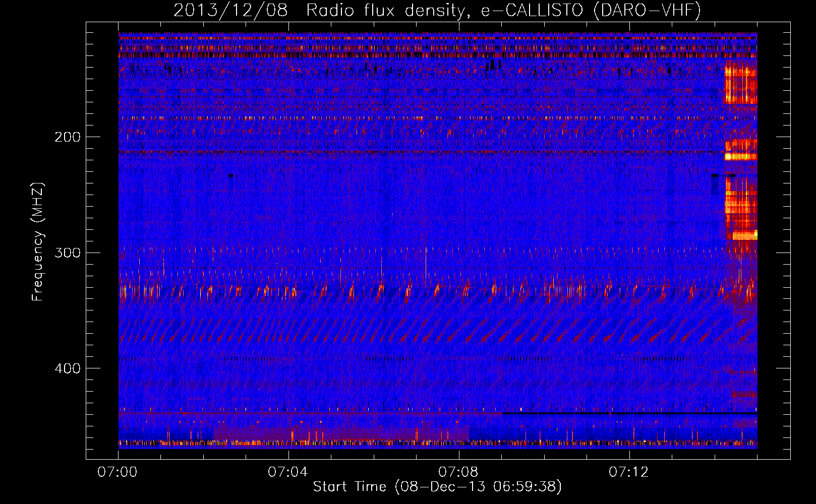Select the 200 frequency axis label
The width and height of the screenshot is (816, 504).
click(x=68, y=137)
